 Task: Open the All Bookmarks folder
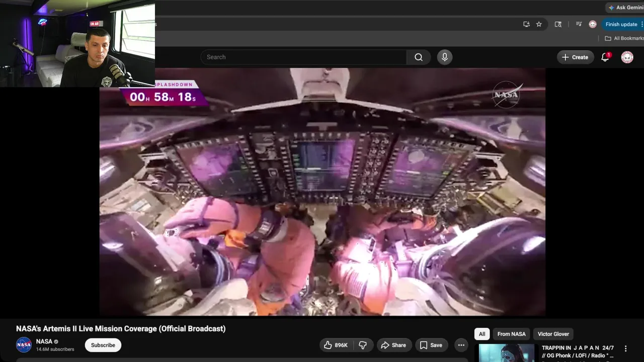[x=624, y=38]
